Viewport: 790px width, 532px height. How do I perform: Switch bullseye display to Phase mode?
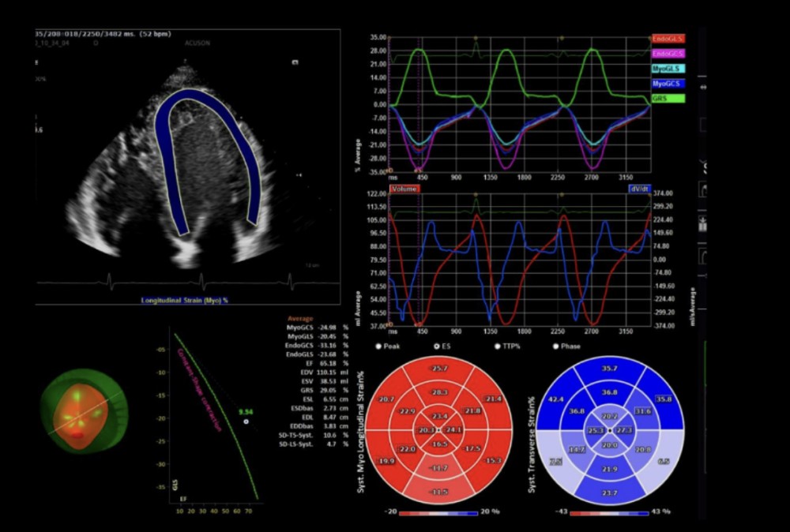pyautogui.click(x=556, y=346)
